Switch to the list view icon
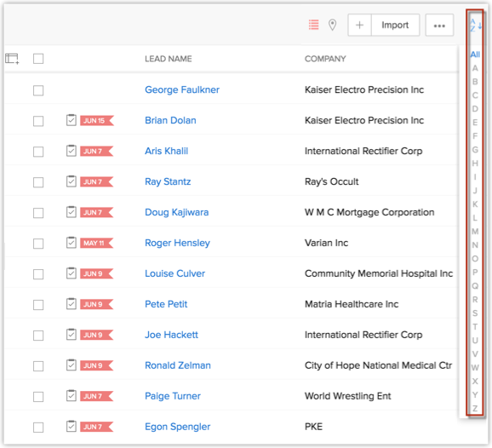 [x=313, y=25]
